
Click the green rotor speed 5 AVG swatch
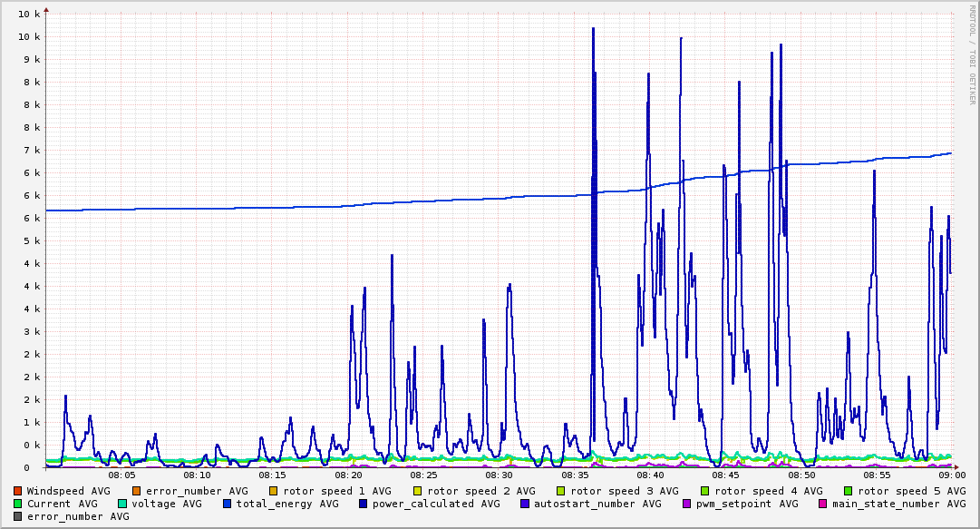click(x=849, y=492)
